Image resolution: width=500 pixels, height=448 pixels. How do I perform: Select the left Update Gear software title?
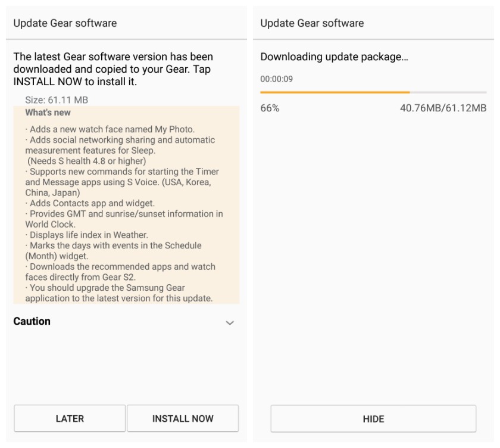point(65,23)
